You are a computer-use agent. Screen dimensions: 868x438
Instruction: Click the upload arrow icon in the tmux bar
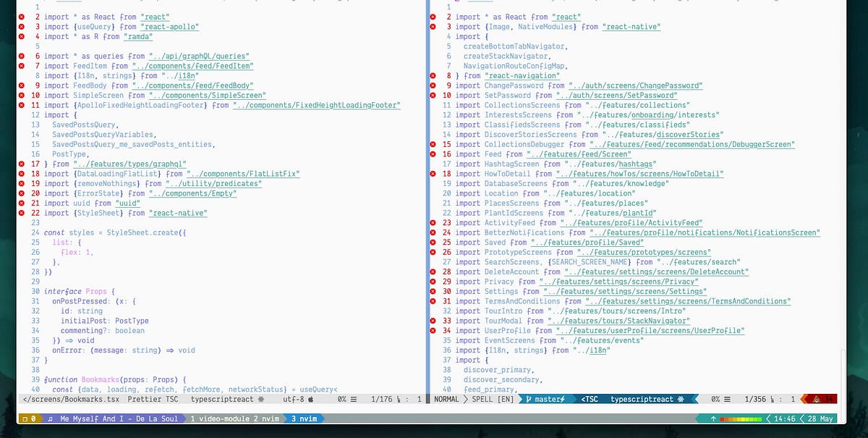713,418
